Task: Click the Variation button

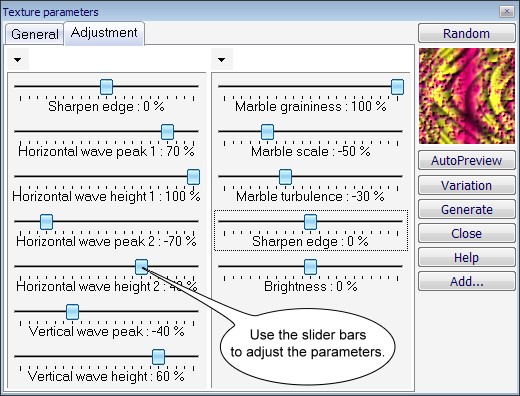Action: tap(467, 185)
